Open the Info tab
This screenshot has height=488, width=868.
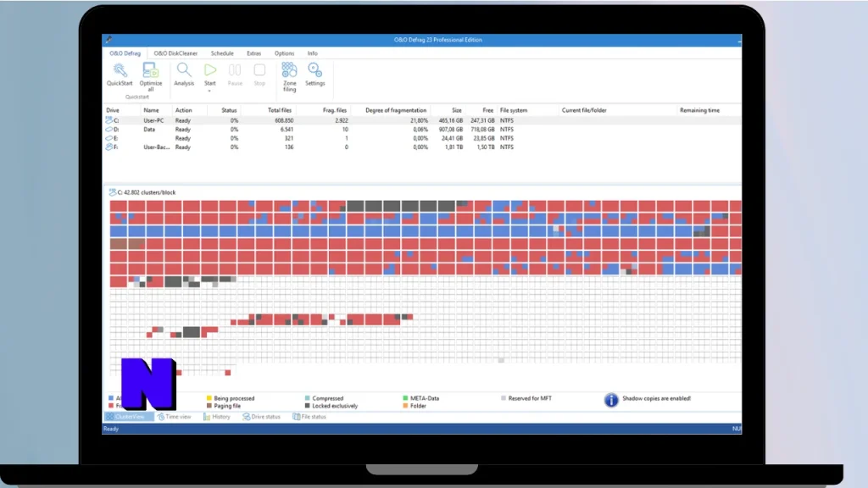(x=312, y=53)
